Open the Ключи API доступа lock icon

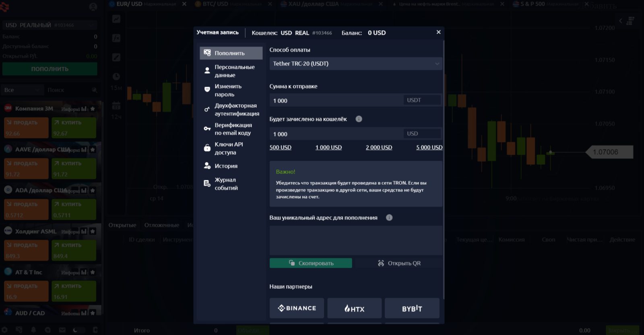(207, 148)
